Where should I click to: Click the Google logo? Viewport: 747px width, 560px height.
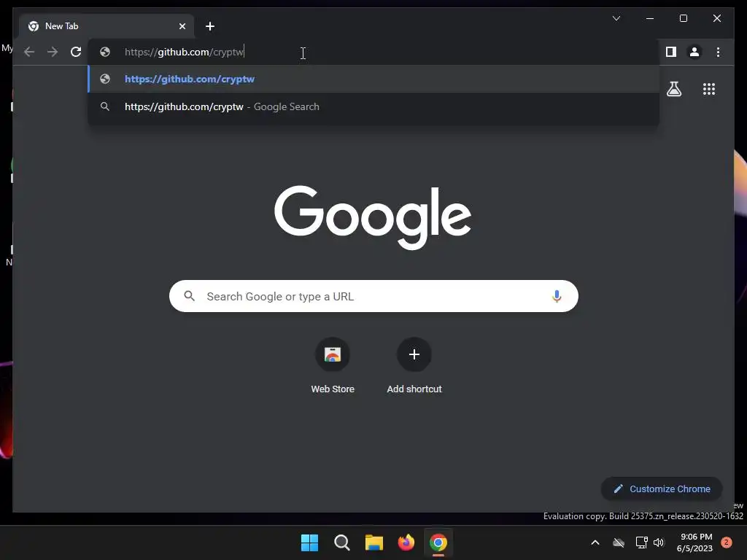373,217
